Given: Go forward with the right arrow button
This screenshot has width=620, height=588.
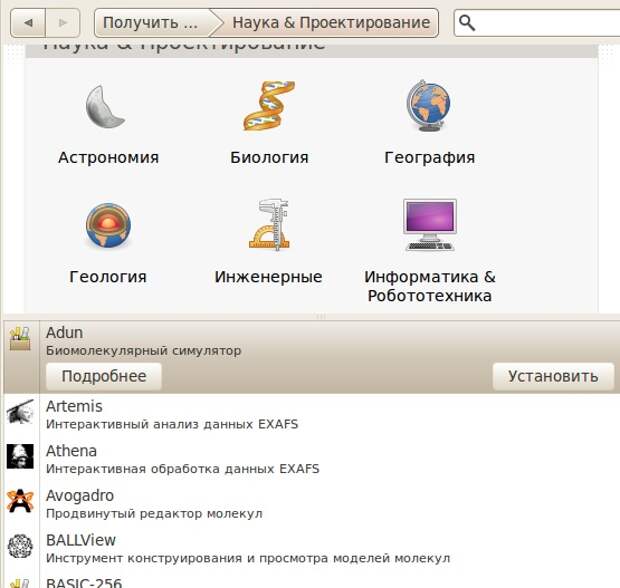Looking at the screenshot, I should click(x=63, y=23).
